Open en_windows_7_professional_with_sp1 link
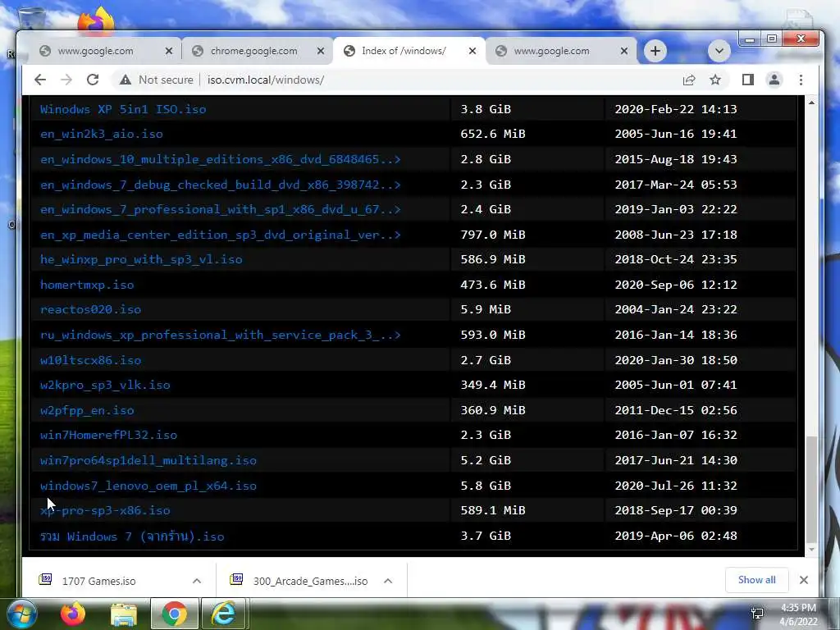840x630 pixels. (x=220, y=209)
